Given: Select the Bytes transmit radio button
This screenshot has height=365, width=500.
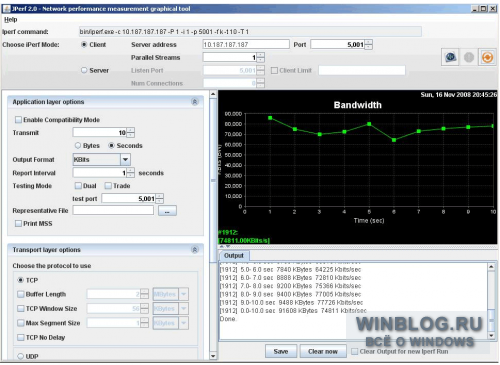Looking at the screenshot, I should [78, 146].
